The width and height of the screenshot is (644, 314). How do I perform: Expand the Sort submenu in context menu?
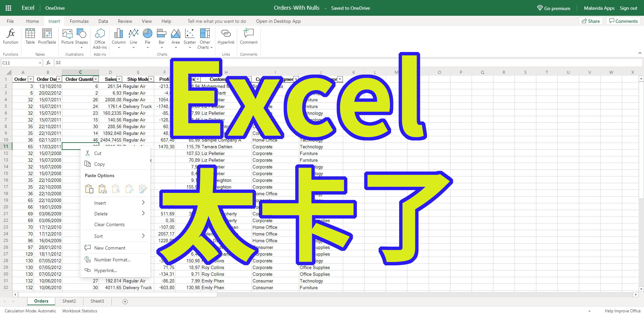(143, 236)
